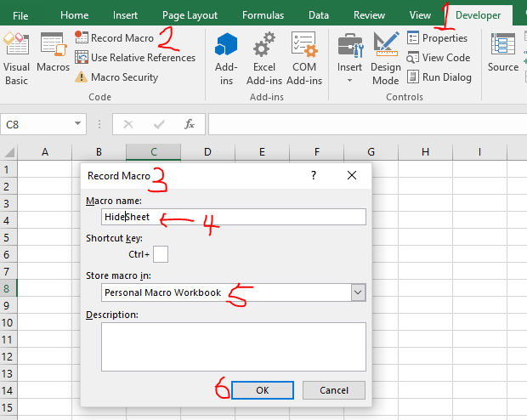Select column C header
The height and width of the screenshot is (420, 527).
tap(154, 152)
